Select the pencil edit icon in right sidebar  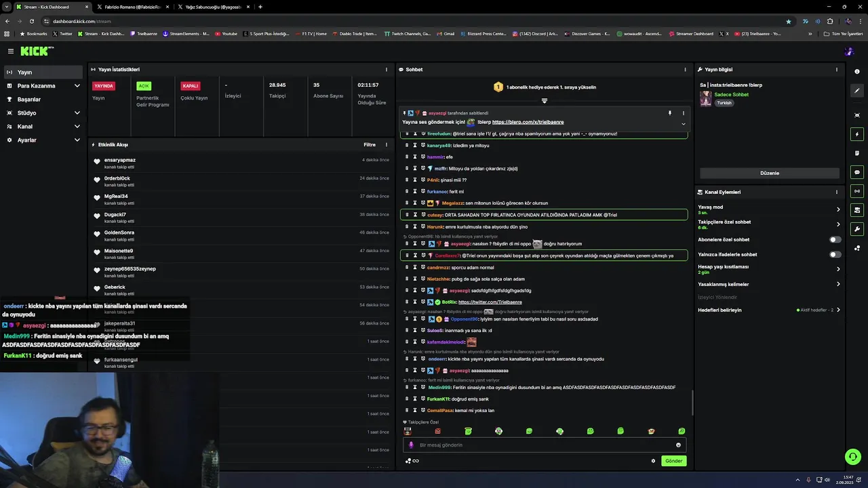[x=857, y=90]
